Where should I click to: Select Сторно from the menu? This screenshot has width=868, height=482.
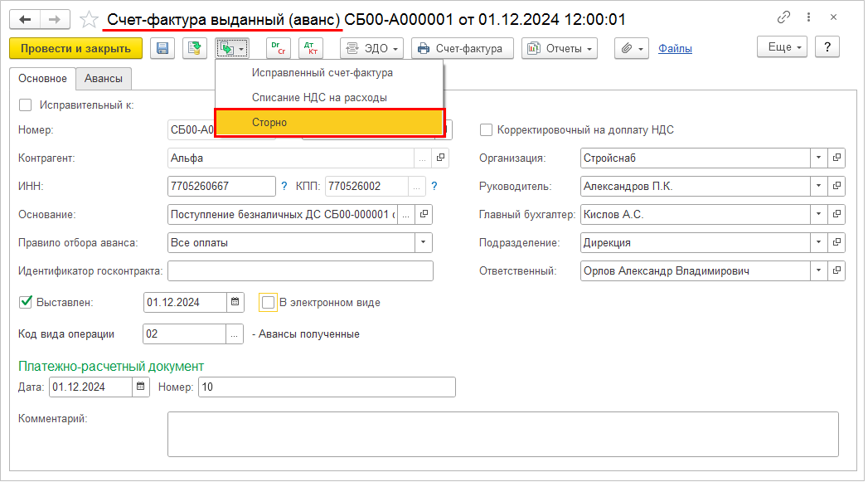tap(329, 122)
